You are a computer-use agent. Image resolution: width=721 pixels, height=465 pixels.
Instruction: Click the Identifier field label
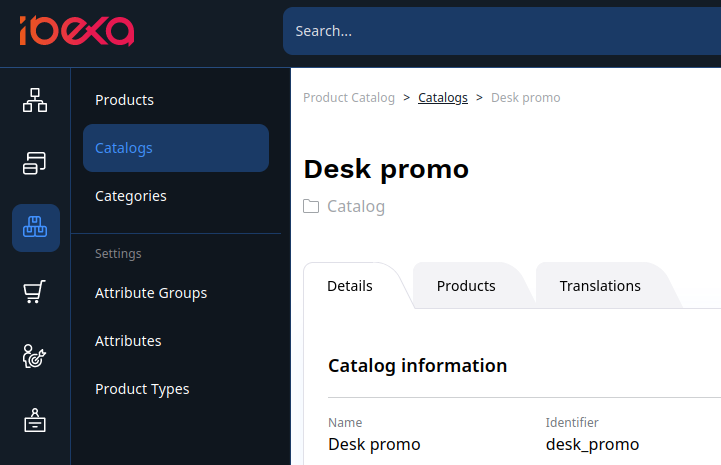[572, 422]
